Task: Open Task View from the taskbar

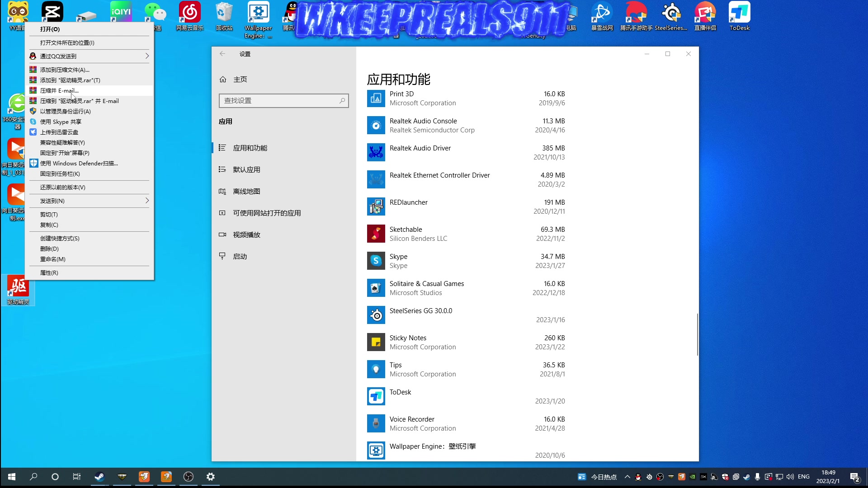Action: point(77,477)
